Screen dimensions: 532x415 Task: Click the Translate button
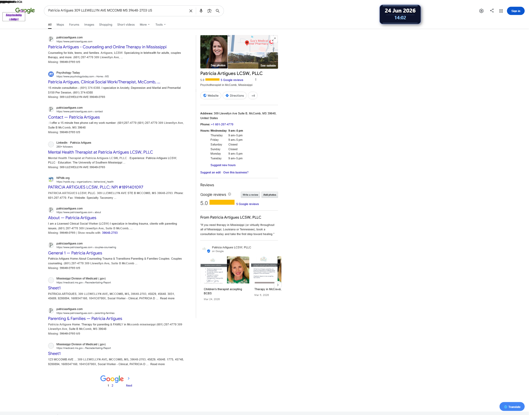point(512,407)
